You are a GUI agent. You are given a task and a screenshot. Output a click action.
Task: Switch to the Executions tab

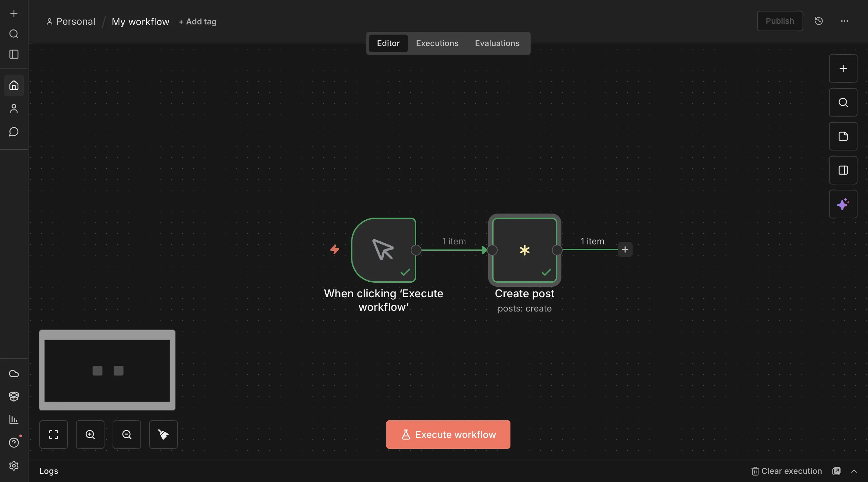[x=437, y=43]
